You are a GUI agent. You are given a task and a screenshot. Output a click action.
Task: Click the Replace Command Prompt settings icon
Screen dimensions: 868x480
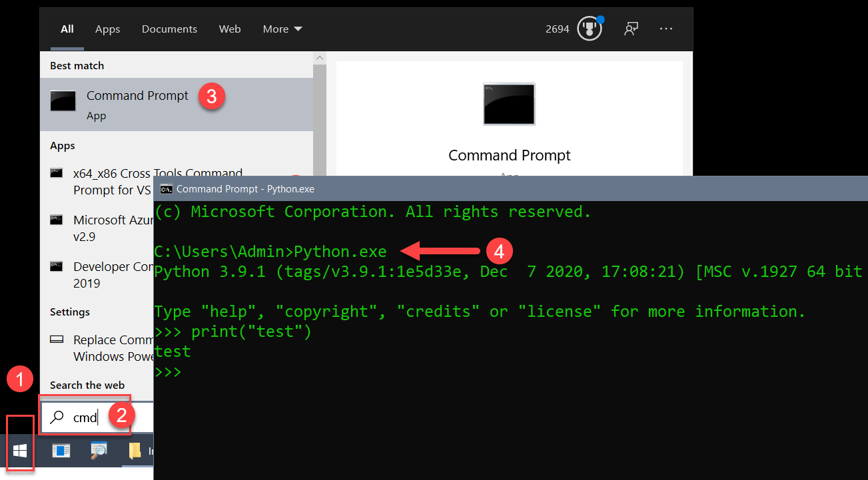[57, 340]
